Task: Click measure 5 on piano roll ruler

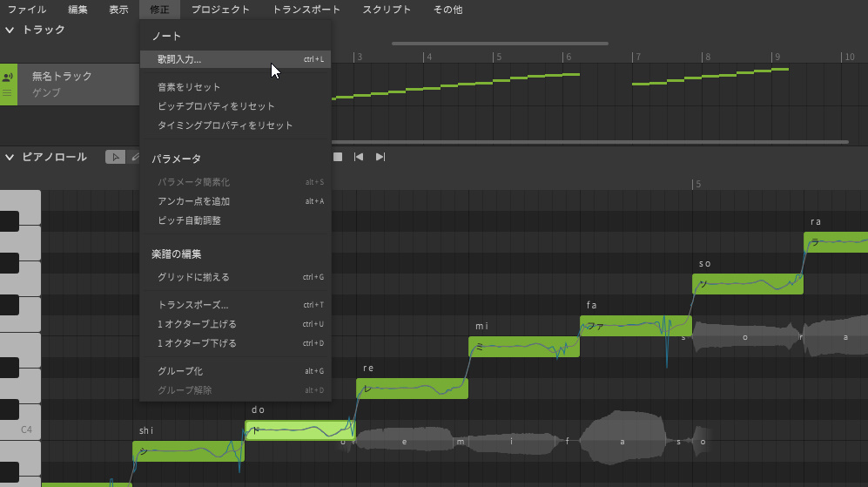Action: (698, 184)
